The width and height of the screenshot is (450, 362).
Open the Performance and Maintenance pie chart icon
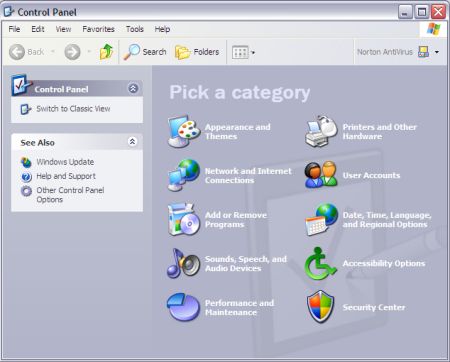(x=184, y=307)
